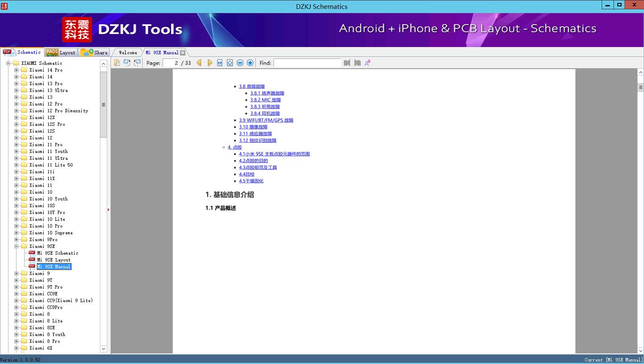Expand the Xiaomi 11 Ultra folder

(x=16, y=158)
